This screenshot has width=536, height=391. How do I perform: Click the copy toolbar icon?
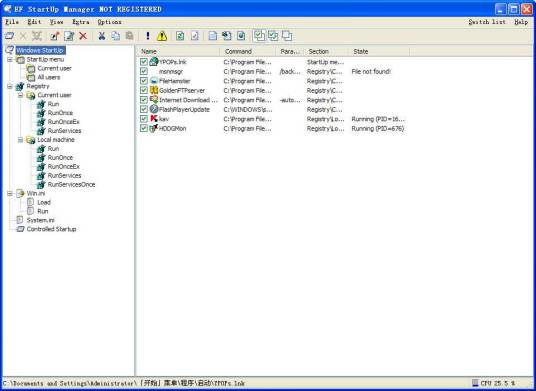pos(116,36)
